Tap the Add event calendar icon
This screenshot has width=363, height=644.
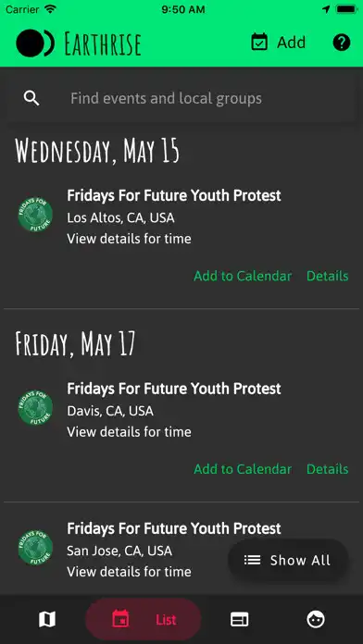coord(259,43)
